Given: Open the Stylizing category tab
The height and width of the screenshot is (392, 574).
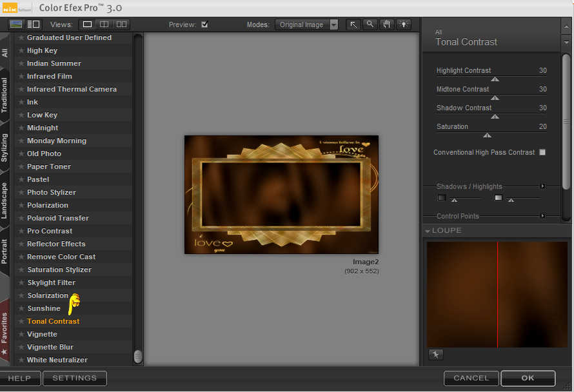Looking at the screenshot, I should tap(5, 148).
